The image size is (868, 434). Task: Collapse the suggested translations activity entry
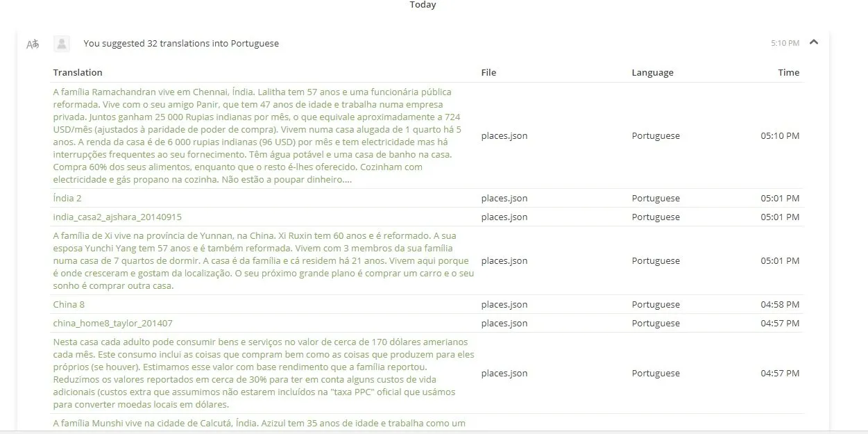point(814,42)
